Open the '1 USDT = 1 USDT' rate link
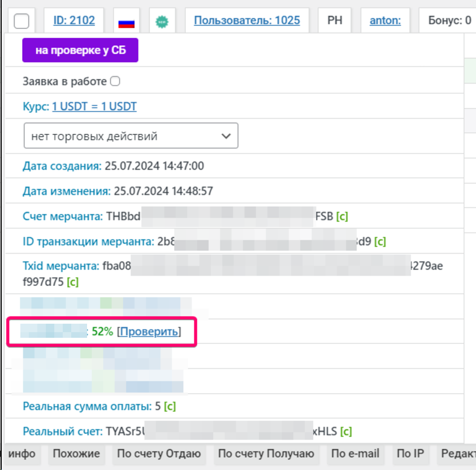 tap(94, 106)
